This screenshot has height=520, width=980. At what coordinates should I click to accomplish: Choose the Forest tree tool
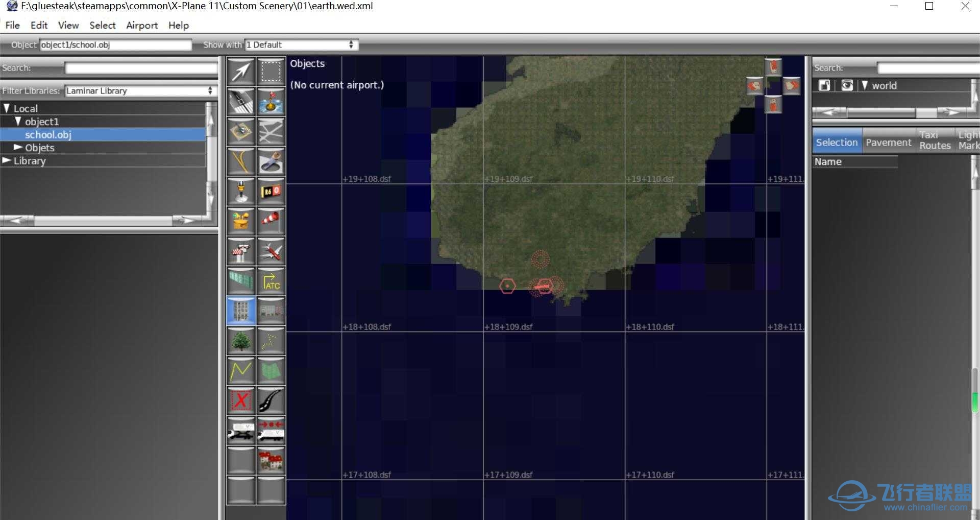click(x=240, y=340)
